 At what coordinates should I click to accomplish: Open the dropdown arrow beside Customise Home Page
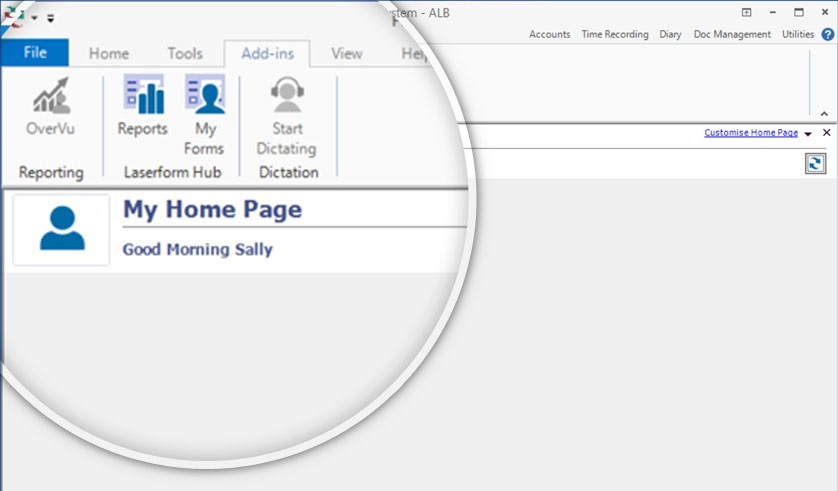pyautogui.click(x=808, y=134)
